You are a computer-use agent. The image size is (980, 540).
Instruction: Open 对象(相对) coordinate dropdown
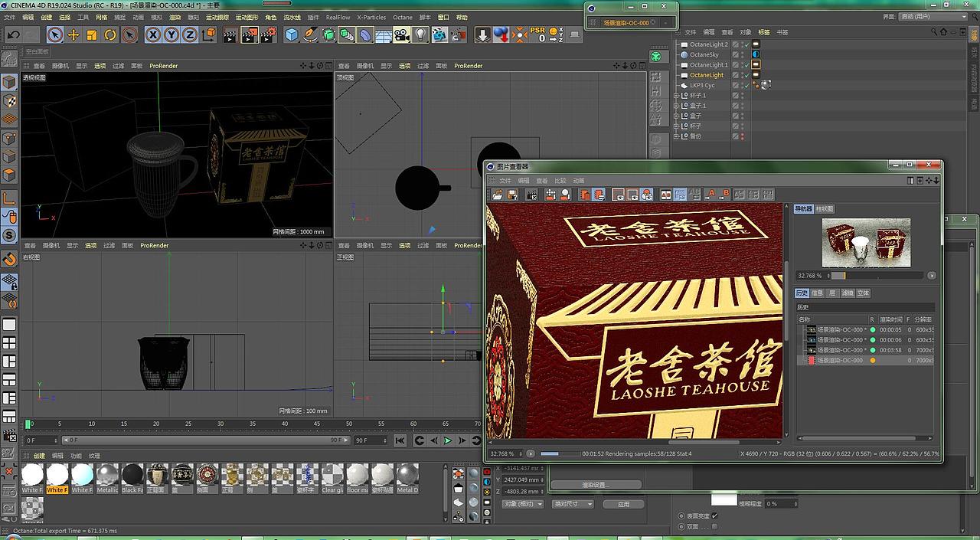(x=523, y=504)
